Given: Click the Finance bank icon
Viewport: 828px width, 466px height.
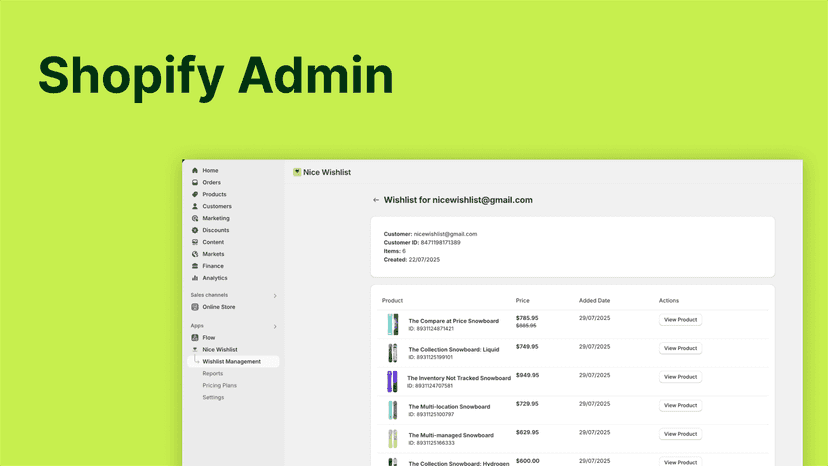Looking at the screenshot, I should pyautogui.click(x=195, y=266).
